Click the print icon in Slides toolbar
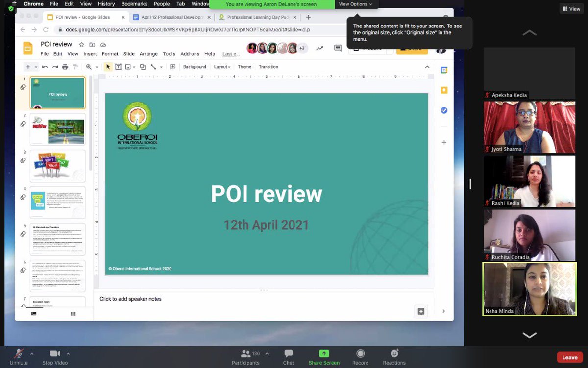Screen dimensions: 588x368 (x=65, y=66)
